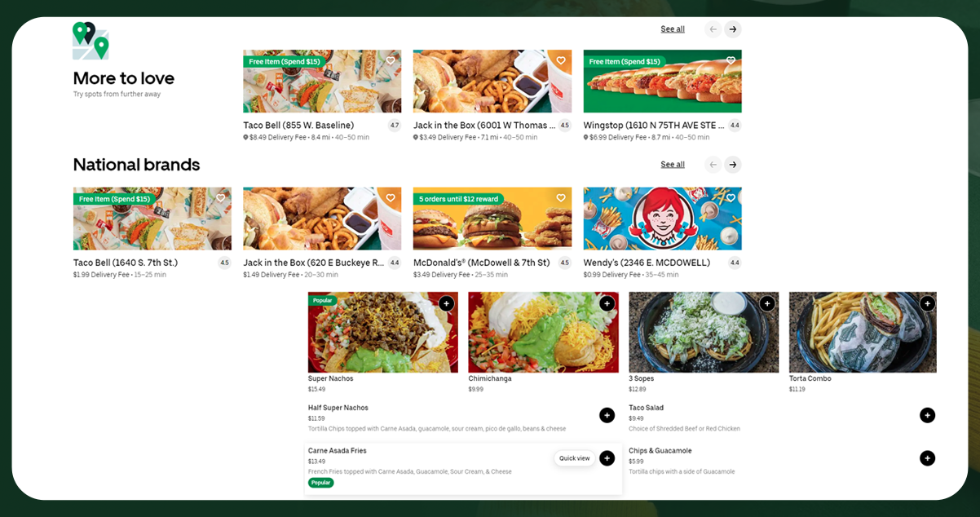
Task: Click the Free Item badge on Wingstop
Action: pos(625,62)
